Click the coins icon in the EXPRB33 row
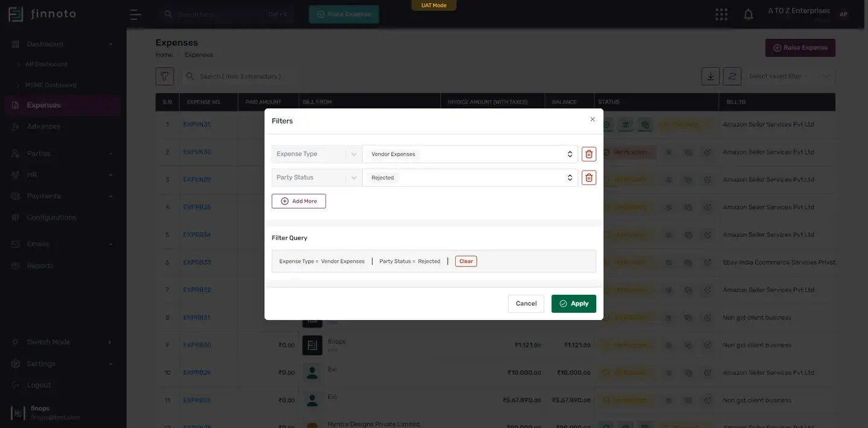 [688, 263]
